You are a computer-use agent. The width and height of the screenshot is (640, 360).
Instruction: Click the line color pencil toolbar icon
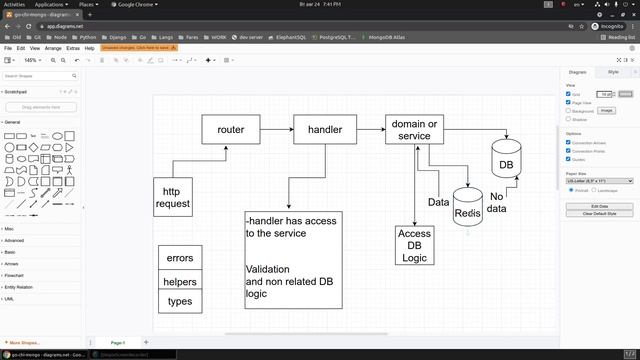click(x=150, y=60)
